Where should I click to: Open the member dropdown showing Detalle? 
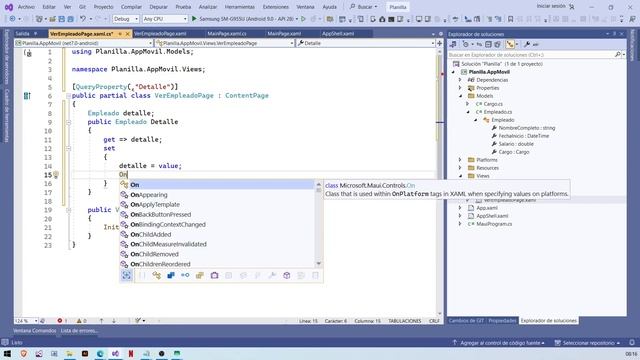[366, 43]
